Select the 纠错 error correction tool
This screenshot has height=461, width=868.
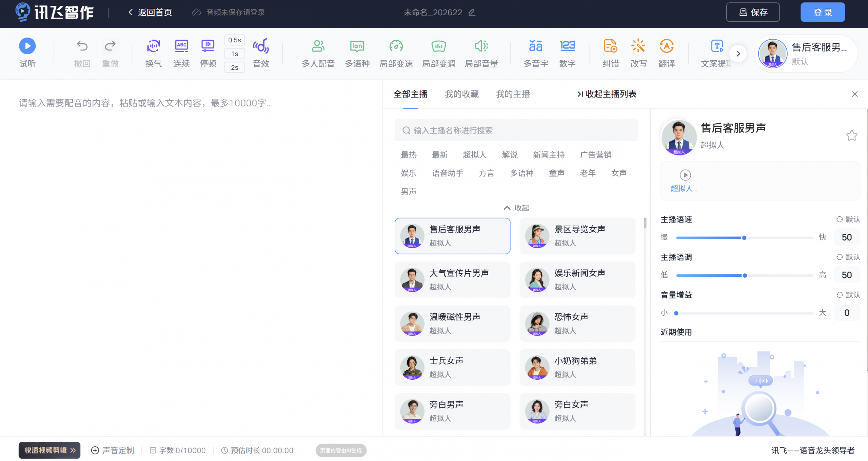point(610,53)
